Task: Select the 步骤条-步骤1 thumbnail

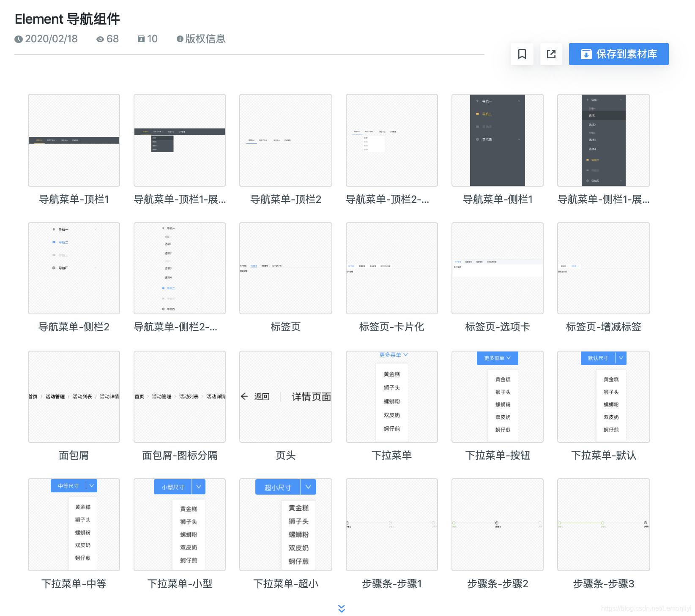Action: 392,525
